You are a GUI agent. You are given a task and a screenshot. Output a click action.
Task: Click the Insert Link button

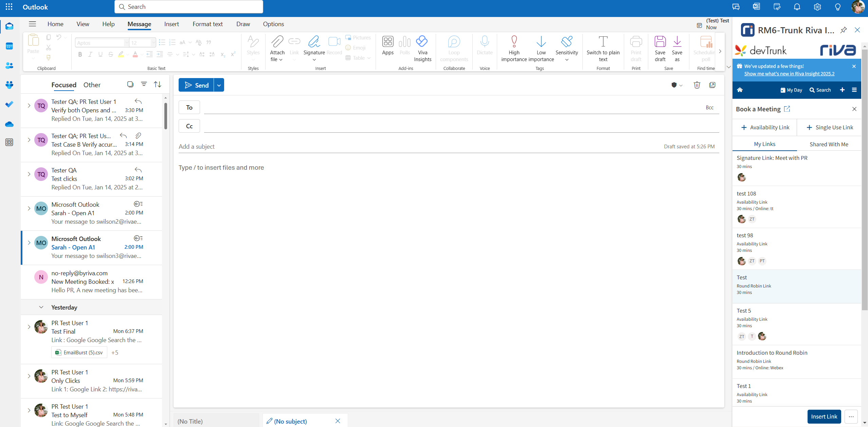coord(824,416)
